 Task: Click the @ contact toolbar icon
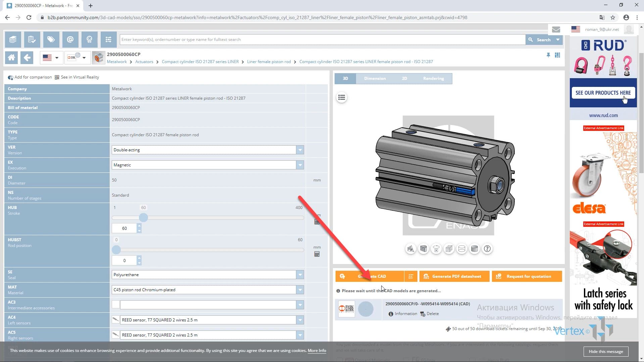(70, 40)
